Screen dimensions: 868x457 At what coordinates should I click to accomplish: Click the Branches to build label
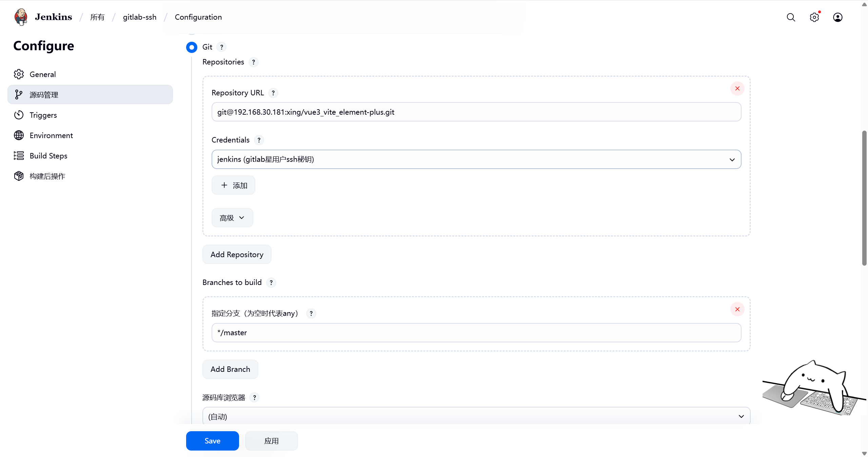coord(232,283)
